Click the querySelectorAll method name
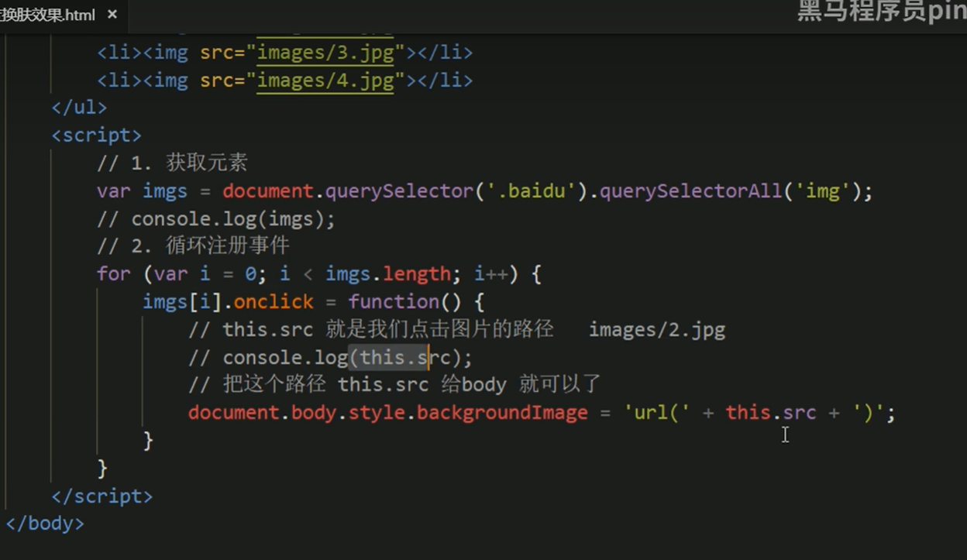The height and width of the screenshot is (560, 967). pos(690,191)
